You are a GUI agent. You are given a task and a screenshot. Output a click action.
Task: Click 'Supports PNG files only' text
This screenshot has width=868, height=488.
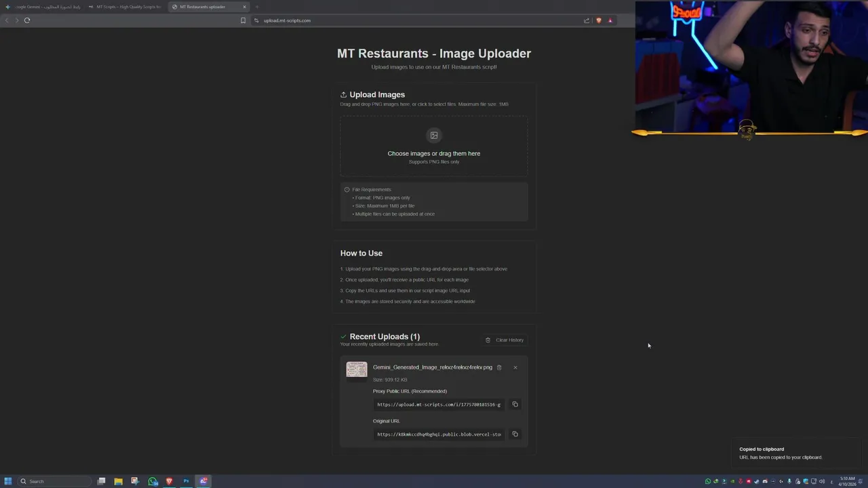point(434,162)
